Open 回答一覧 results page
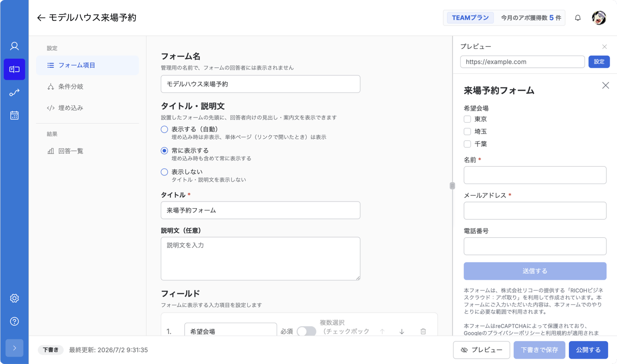The height and width of the screenshot is (364, 617). pyautogui.click(x=87, y=151)
